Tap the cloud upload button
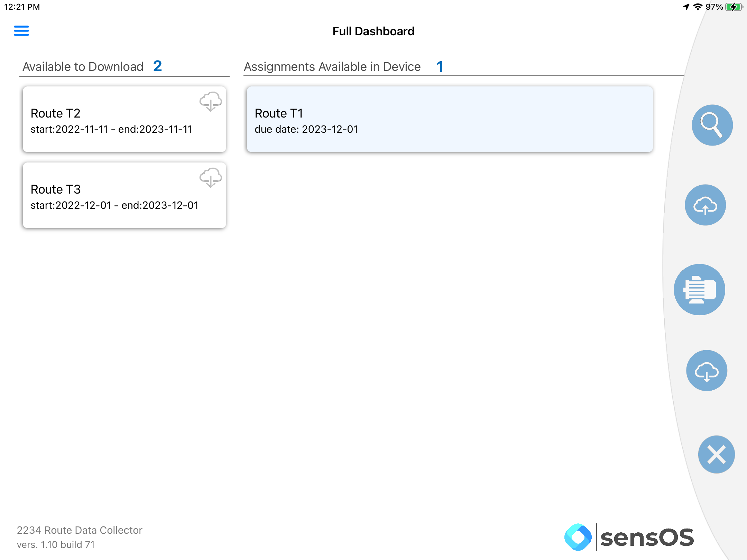Image resolution: width=747 pixels, height=560 pixels. 705,205
